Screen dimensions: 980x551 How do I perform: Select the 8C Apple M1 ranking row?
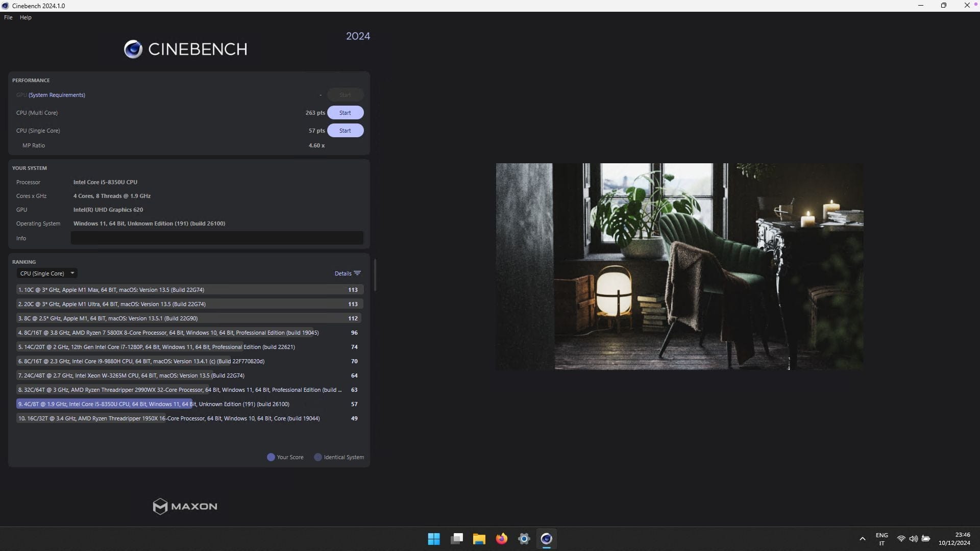pyautogui.click(x=189, y=318)
